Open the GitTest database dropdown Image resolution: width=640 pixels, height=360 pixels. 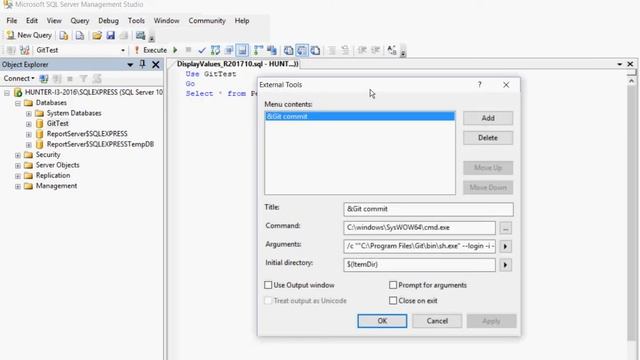(x=122, y=50)
